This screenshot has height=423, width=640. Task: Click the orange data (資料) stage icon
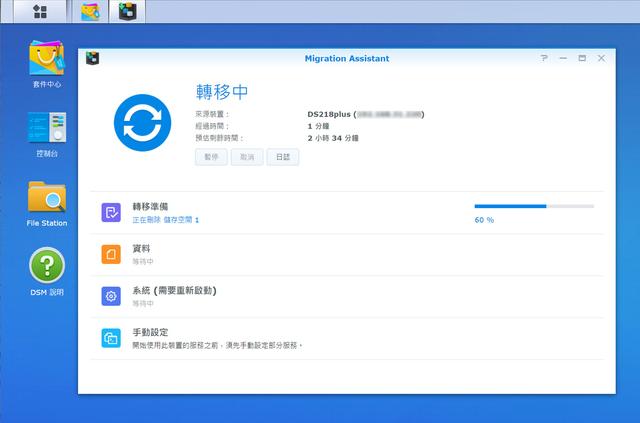111,254
